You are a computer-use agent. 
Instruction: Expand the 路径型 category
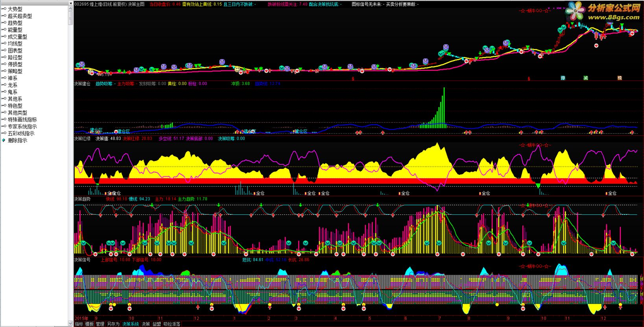(x=15, y=57)
